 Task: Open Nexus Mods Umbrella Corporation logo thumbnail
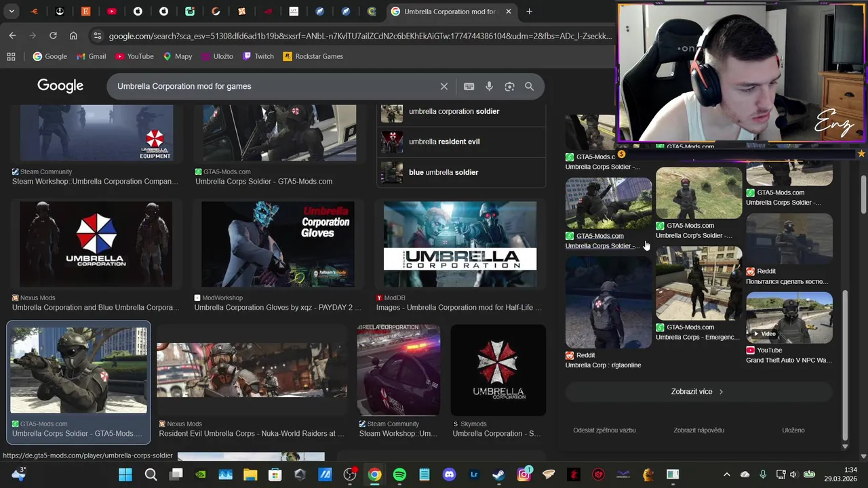(96, 244)
